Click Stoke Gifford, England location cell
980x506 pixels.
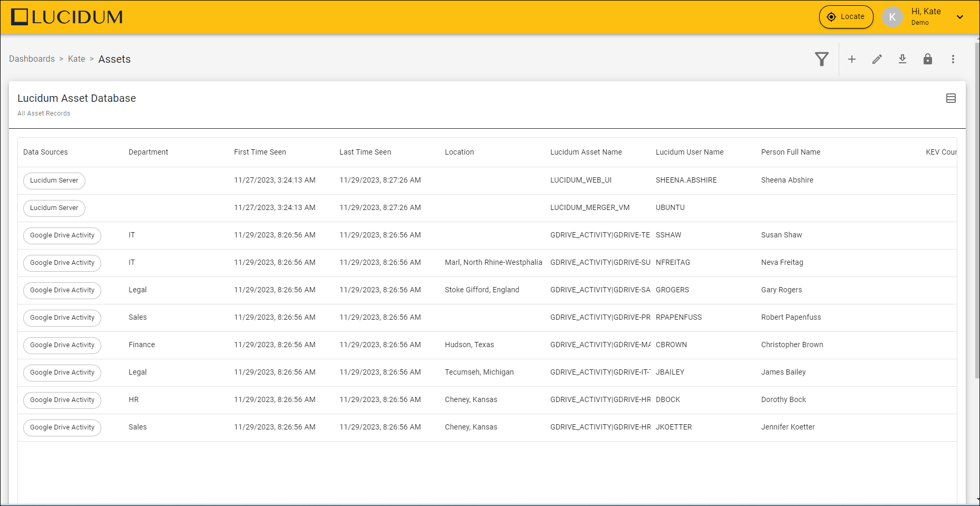tap(482, 290)
